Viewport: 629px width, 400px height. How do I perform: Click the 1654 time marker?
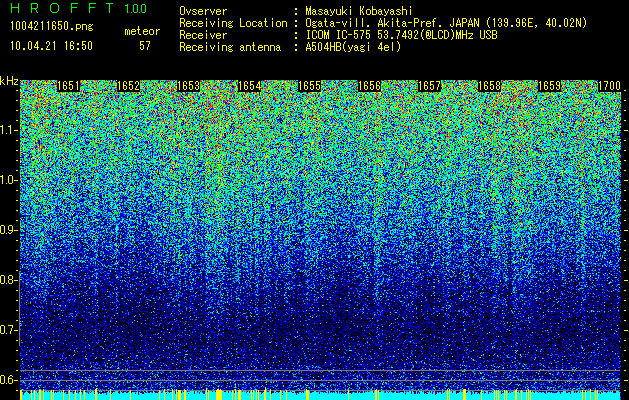point(249,86)
